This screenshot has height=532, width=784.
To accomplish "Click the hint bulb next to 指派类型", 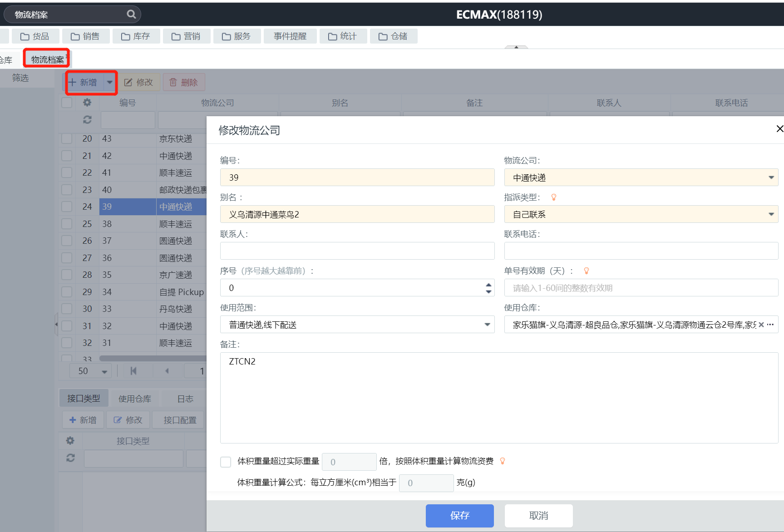I will point(553,197).
